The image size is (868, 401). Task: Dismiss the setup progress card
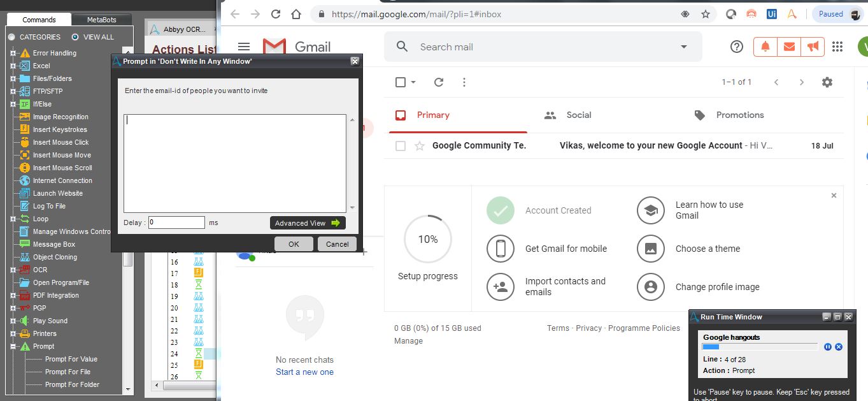tap(834, 196)
